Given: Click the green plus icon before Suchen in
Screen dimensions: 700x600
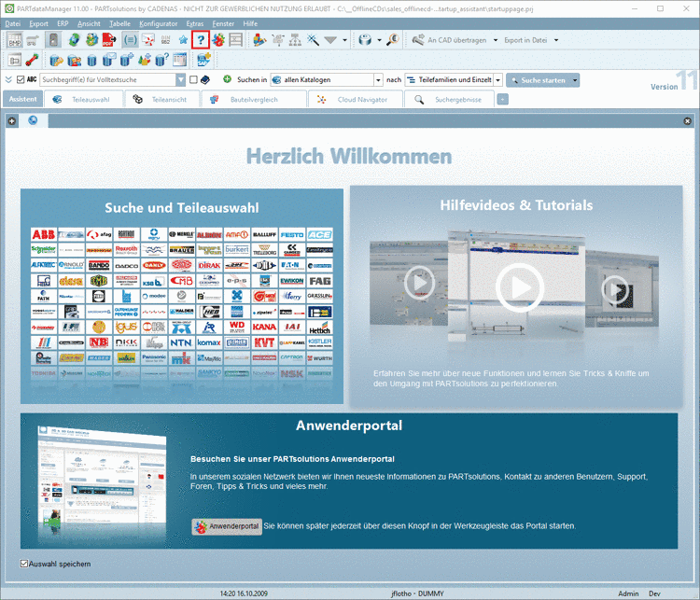Looking at the screenshot, I should click(x=227, y=79).
